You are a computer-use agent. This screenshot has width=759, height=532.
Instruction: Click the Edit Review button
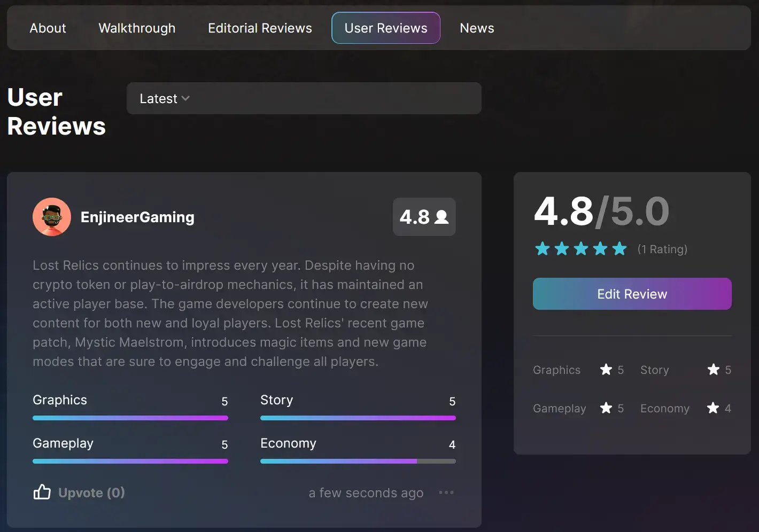pyautogui.click(x=632, y=294)
